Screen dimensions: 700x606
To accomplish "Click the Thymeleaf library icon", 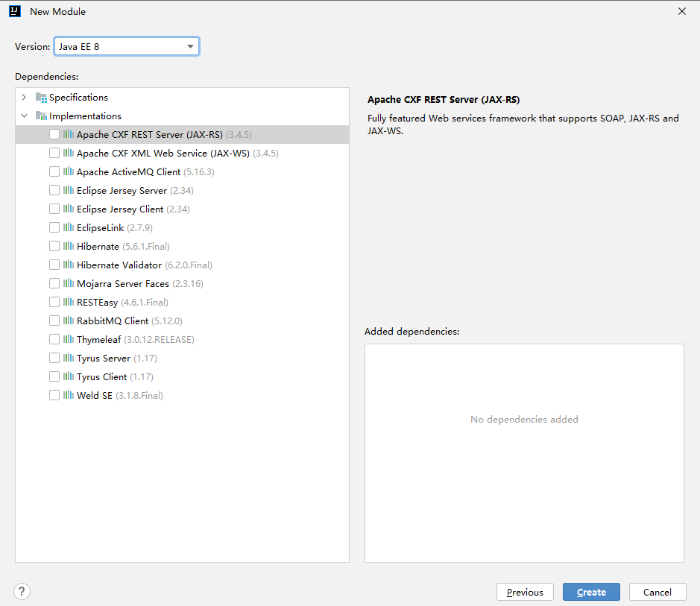I will (x=69, y=340).
